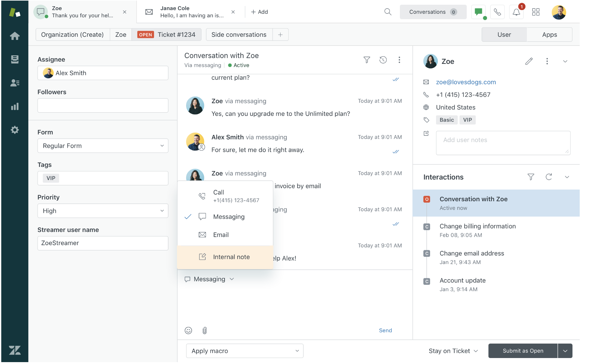
Task: Attach a file using the paperclip icon
Action: click(204, 330)
